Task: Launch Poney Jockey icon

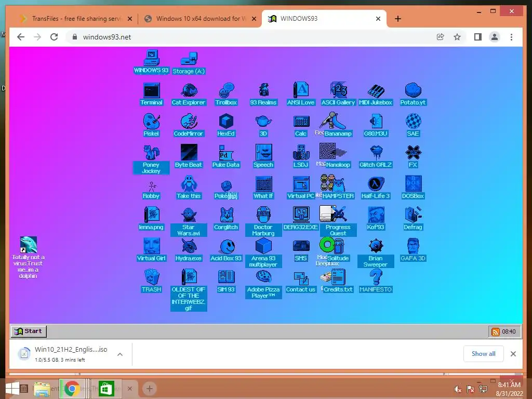Action: click(x=151, y=159)
